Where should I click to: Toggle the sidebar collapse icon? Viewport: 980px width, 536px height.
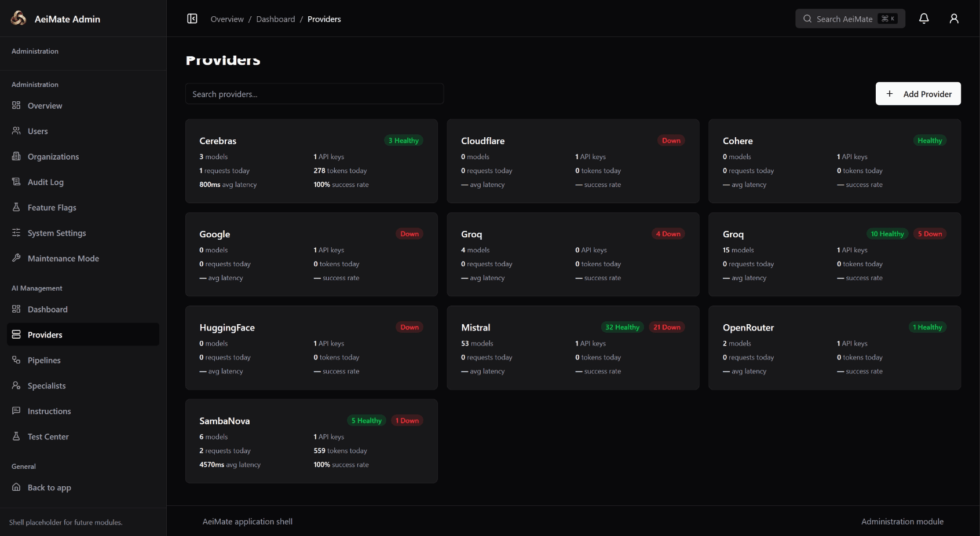192,19
